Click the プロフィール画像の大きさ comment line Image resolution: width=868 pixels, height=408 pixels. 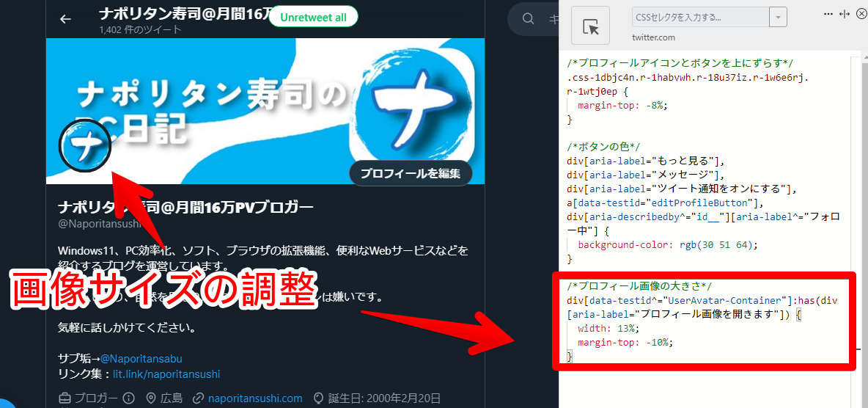coord(639,287)
